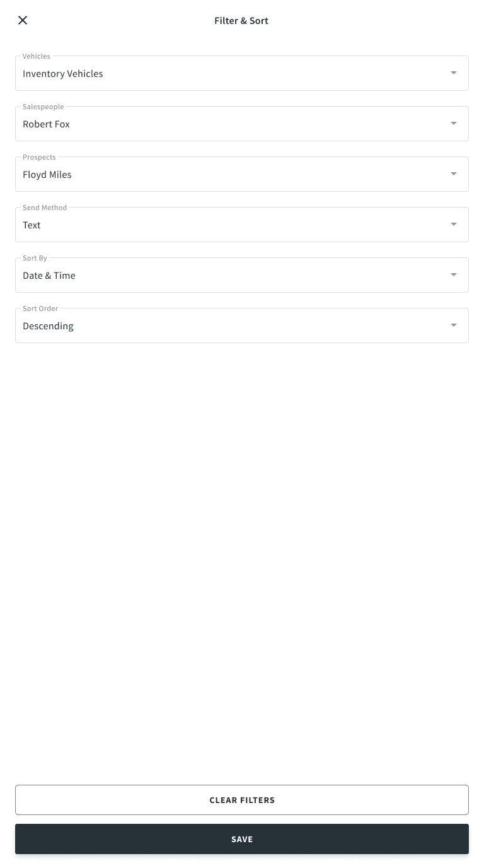The width and height of the screenshot is (484, 868).
Task: Select the 'Inventory Vehicles' value text
Action: click(63, 74)
